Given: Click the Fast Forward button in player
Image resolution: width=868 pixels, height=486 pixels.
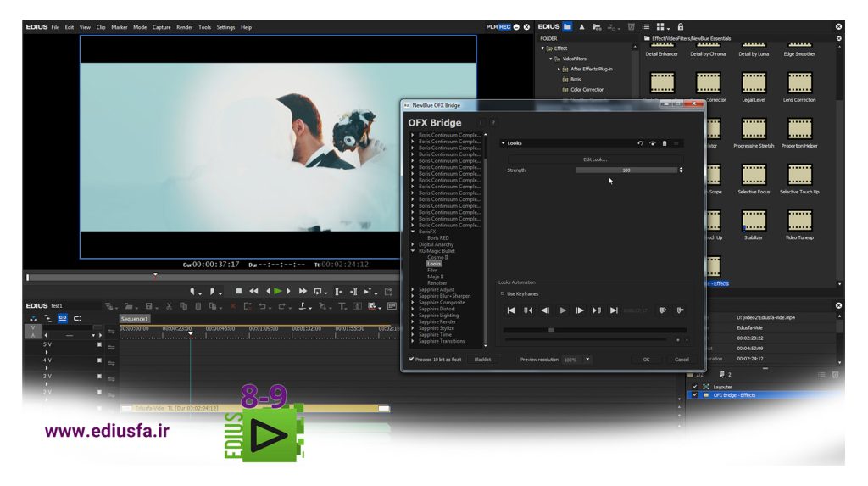Looking at the screenshot, I should pyautogui.click(x=303, y=291).
